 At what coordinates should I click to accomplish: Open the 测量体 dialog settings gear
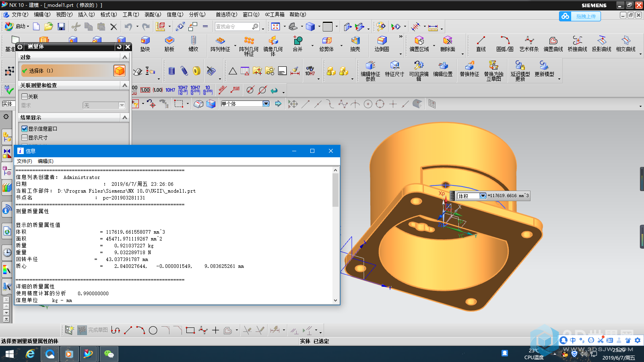[20, 47]
